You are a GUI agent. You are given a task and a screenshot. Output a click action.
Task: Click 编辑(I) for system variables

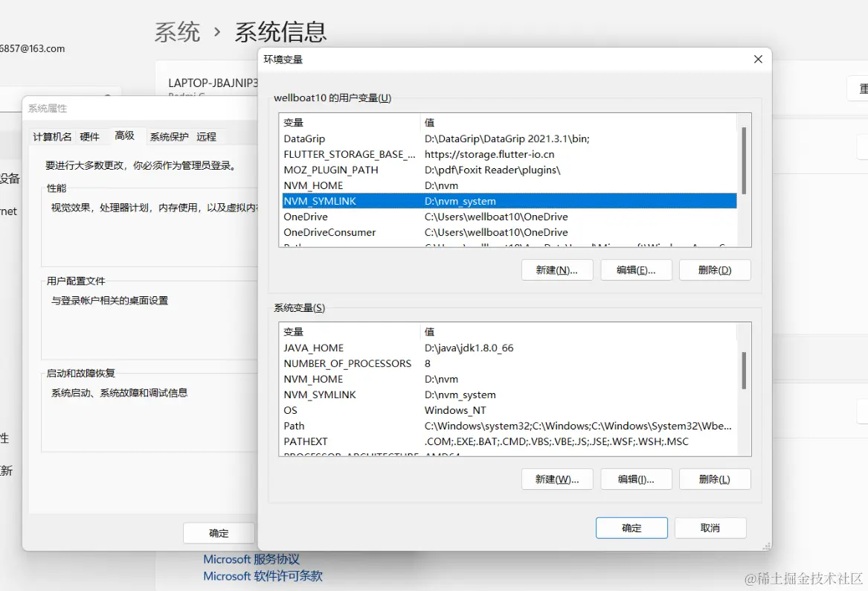click(x=636, y=479)
